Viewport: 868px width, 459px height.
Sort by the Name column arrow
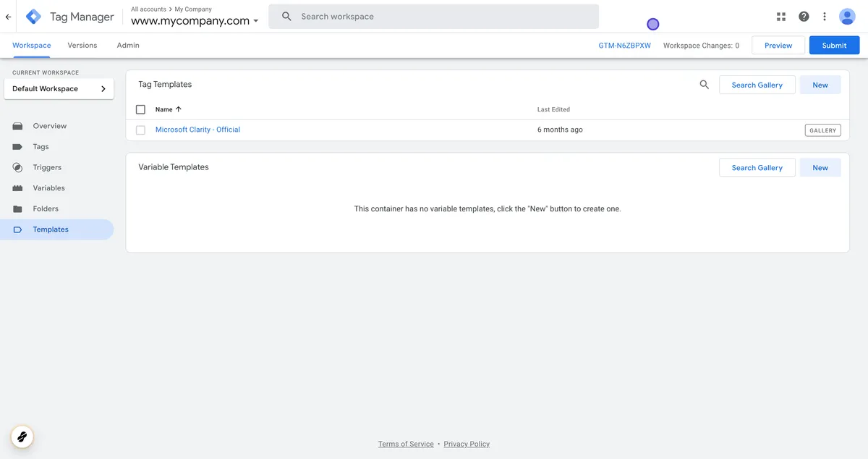tap(179, 109)
